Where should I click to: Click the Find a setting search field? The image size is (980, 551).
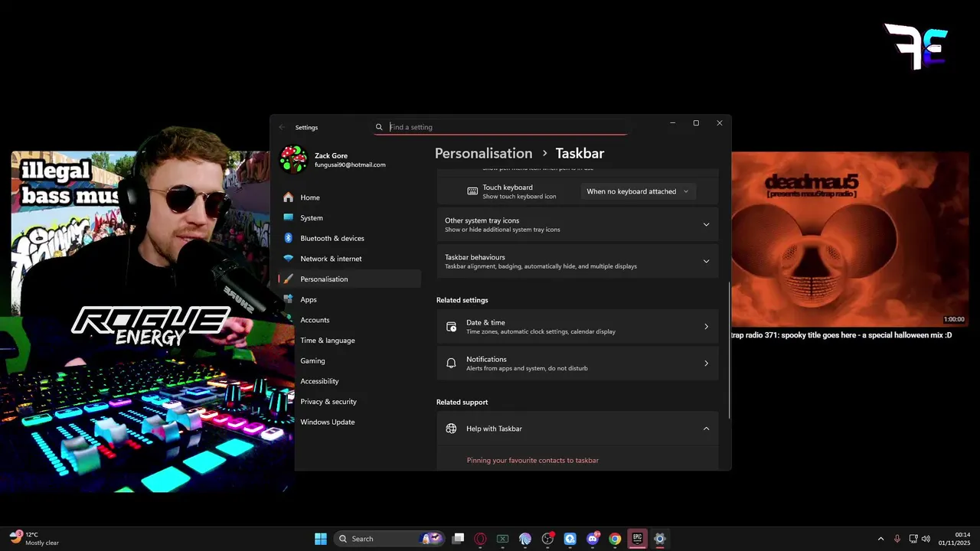point(501,127)
